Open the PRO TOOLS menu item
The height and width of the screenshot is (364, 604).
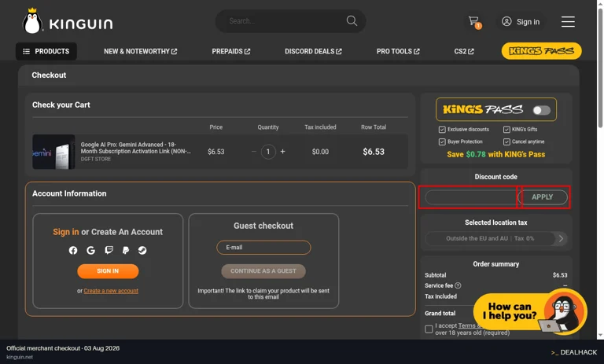(x=398, y=51)
